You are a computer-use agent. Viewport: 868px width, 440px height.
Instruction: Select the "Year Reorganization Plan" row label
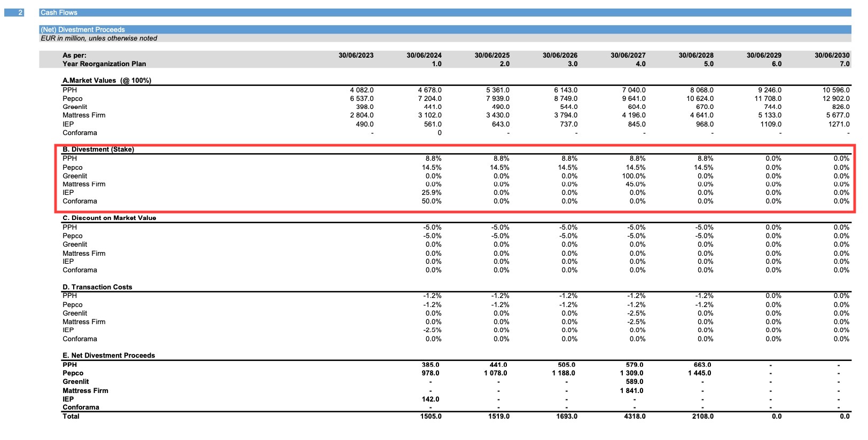(104, 64)
